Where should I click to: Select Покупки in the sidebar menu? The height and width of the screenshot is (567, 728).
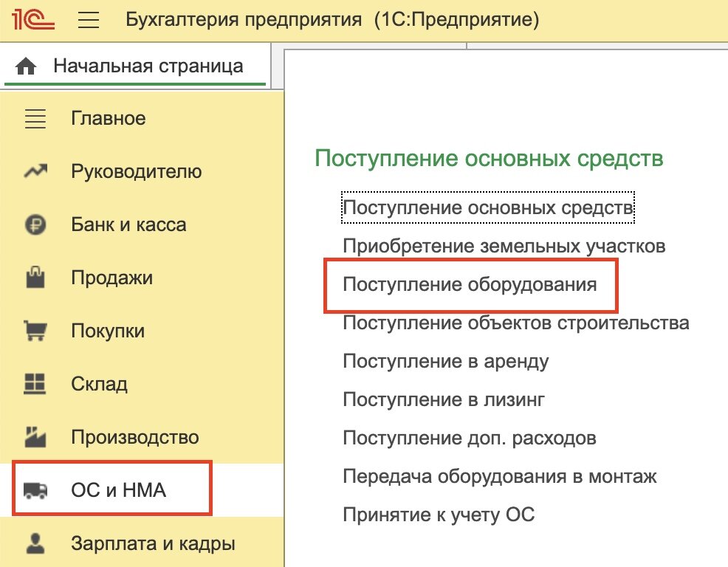108,331
